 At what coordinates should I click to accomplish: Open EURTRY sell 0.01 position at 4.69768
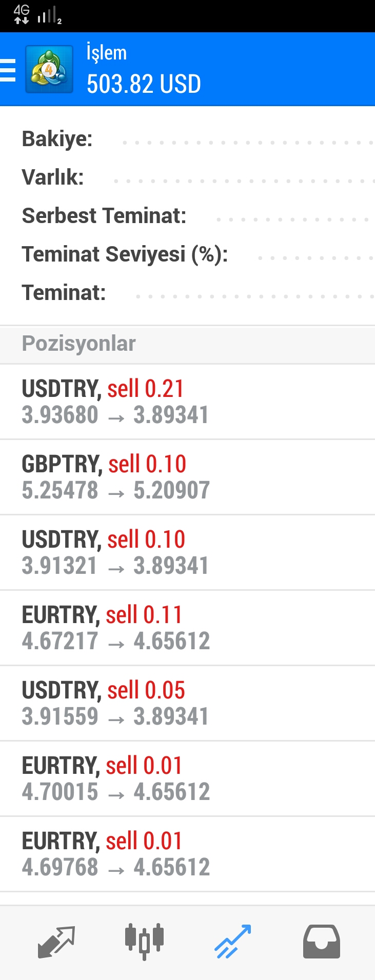[187, 854]
